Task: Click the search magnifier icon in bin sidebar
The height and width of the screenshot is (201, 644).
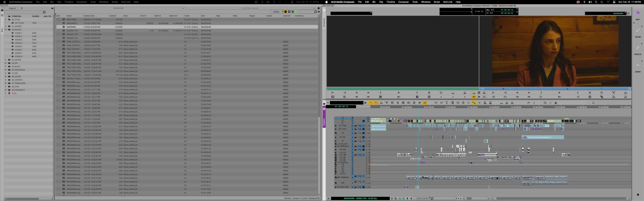Action: [x=44, y=12]
